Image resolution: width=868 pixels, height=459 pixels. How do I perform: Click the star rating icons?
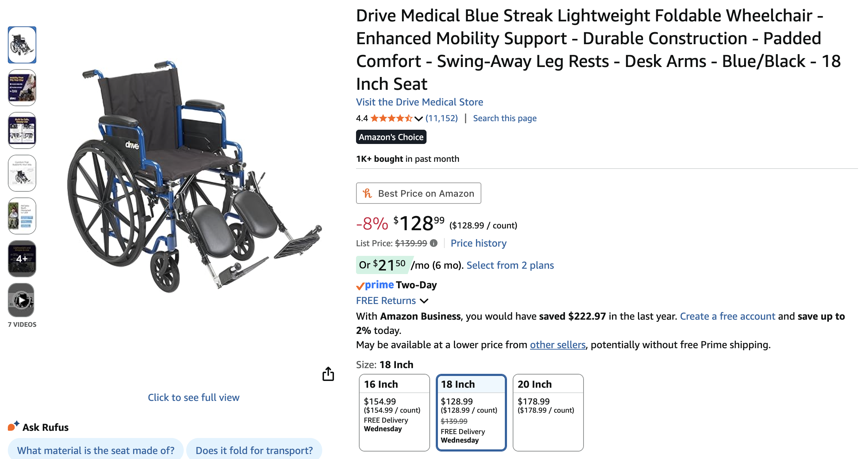tap(391, 118)
